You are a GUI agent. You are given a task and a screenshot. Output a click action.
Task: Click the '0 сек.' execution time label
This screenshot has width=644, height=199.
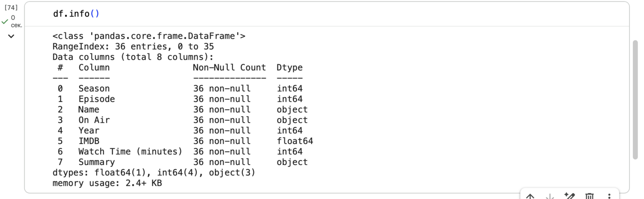point(16,21)
